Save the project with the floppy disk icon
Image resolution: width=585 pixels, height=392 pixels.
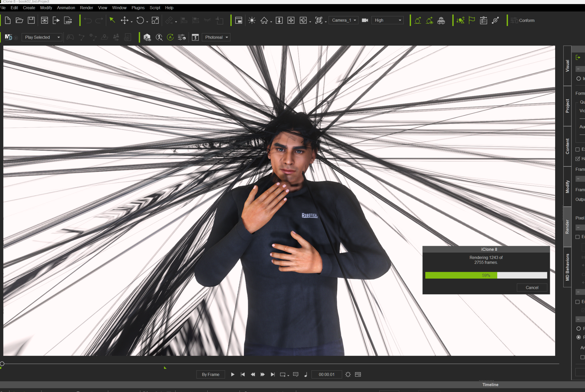[x=31, y=20]
